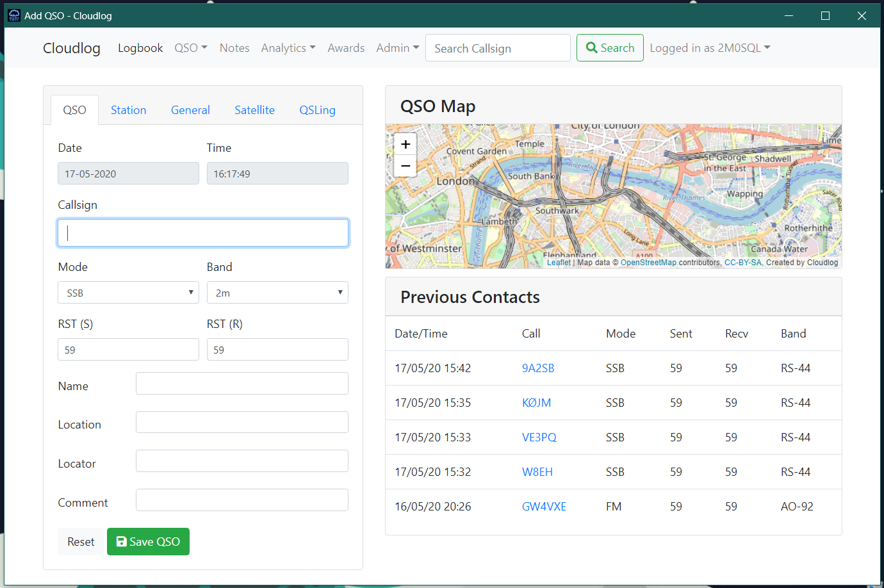Click the Mode column header in contacts table
The width and height of the screenshot is (884, 588).
[x=621, y=334]
